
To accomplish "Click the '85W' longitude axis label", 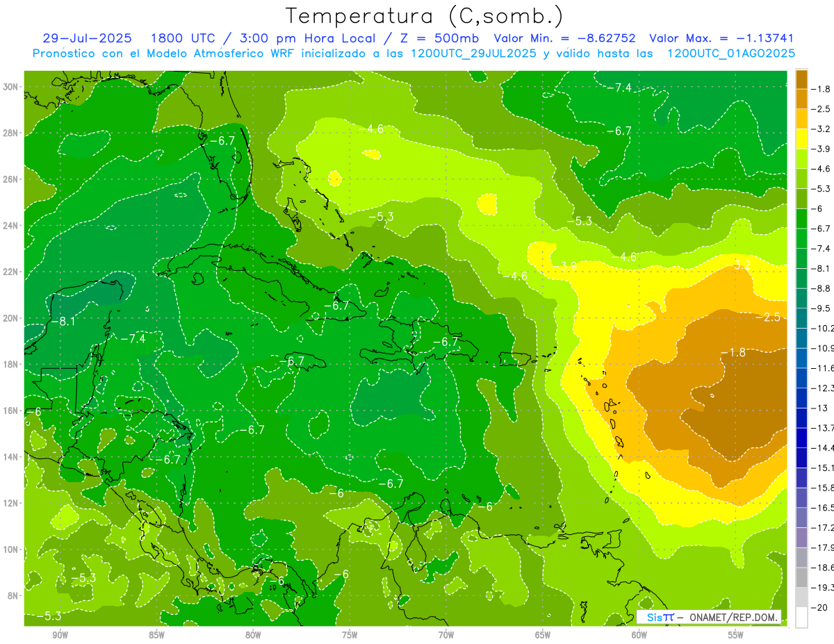I will pos(156,635).
